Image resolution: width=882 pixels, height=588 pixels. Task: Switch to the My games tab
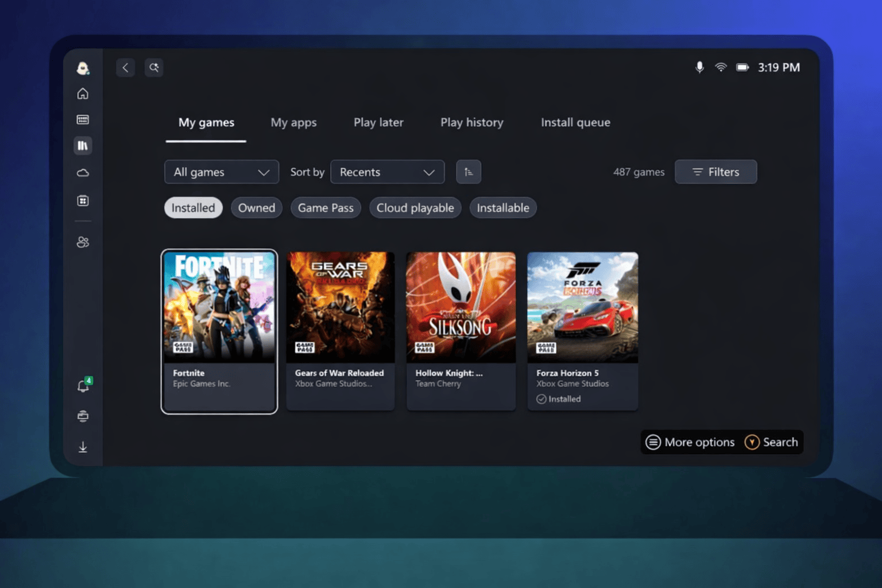(x=206, y=123)
